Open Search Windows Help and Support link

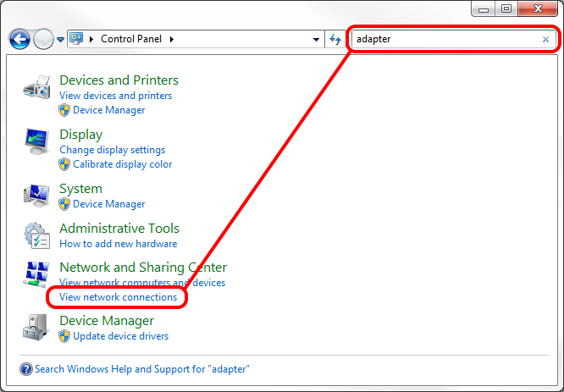point(141,369)
